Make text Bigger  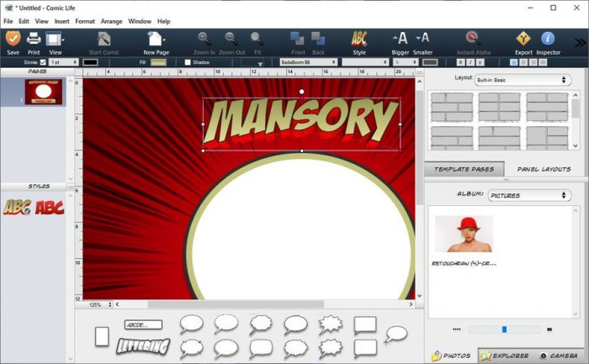[x=401, y=39]
